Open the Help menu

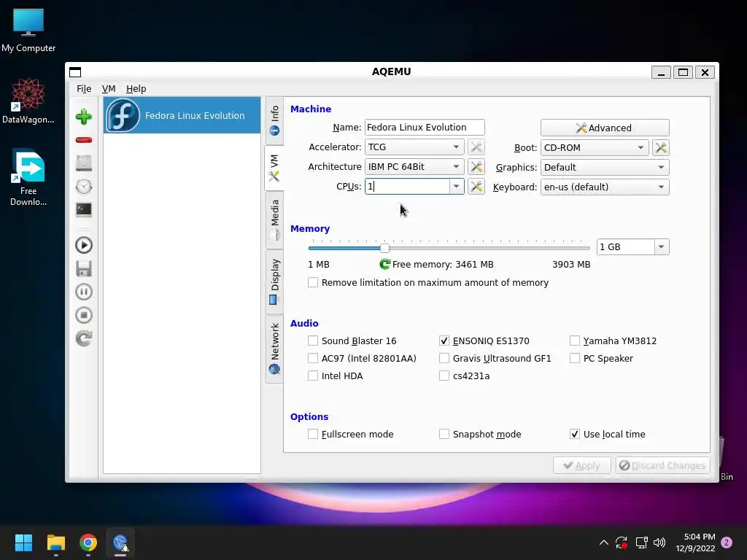pos(136,88)
